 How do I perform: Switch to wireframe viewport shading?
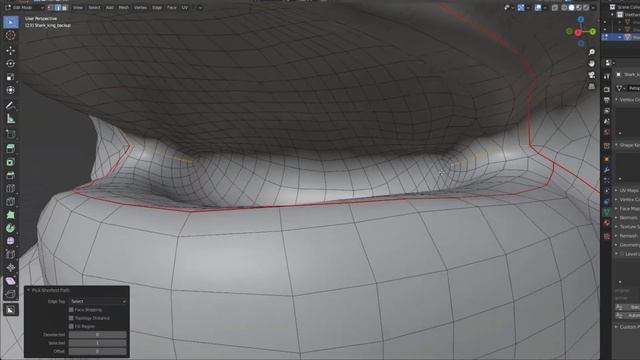[x=564, y=7]
